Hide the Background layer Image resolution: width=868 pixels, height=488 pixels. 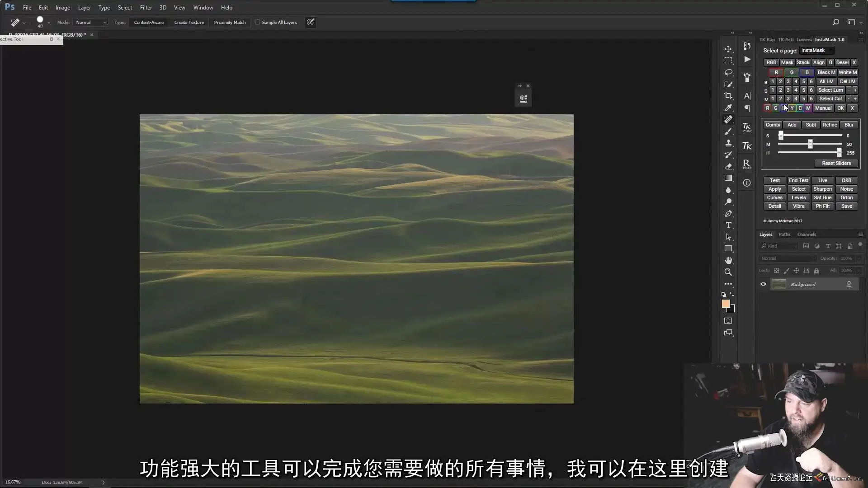[x=763, y=284]
